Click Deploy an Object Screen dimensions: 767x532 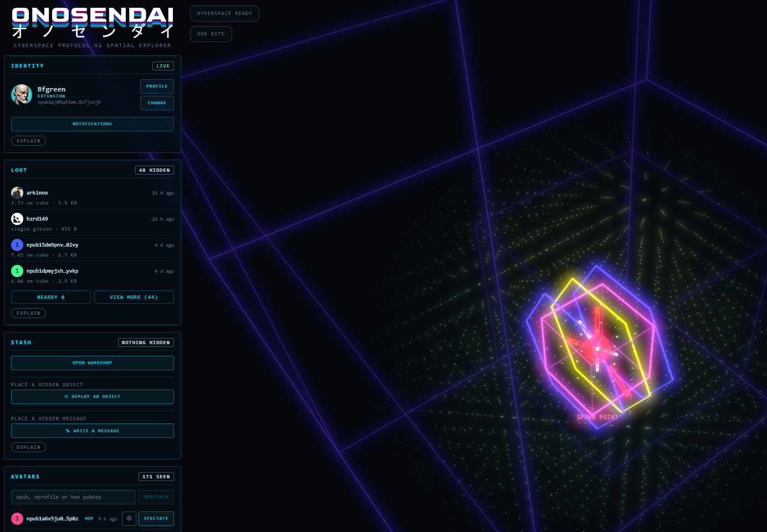(93, 397)
